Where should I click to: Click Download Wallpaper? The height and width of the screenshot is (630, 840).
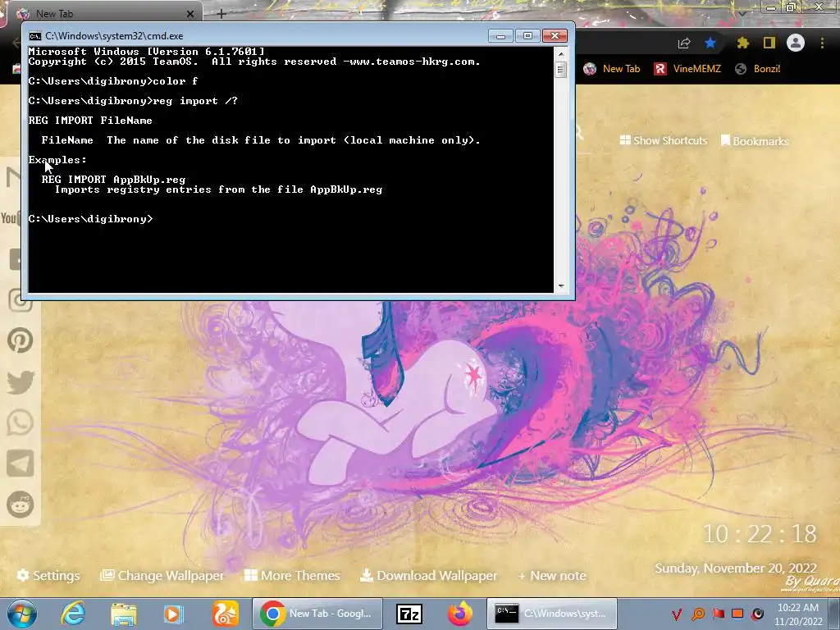click(428, 575)
